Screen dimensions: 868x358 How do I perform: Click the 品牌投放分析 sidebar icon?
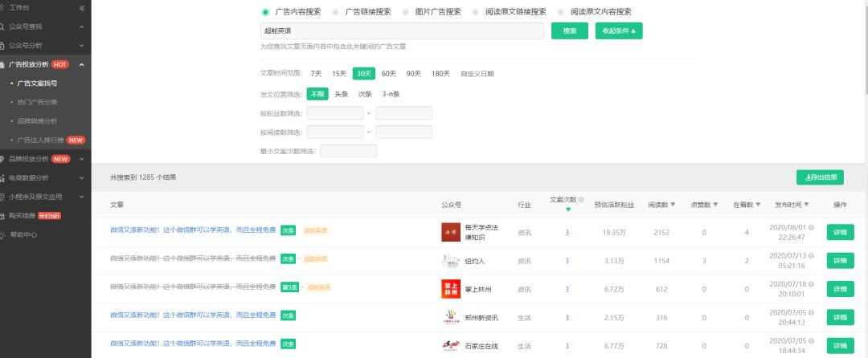tap(2, 159)
